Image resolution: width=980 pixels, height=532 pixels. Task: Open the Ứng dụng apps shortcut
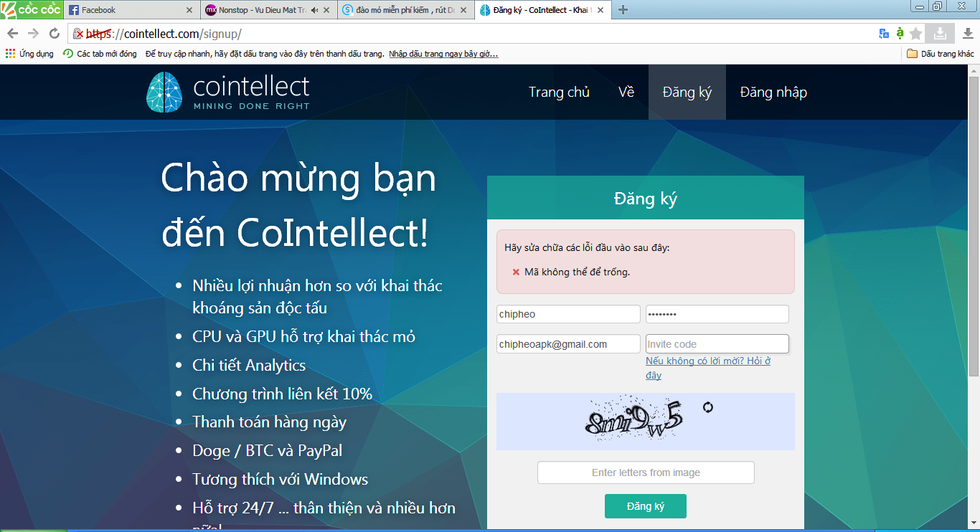click(x=29, y=54)
